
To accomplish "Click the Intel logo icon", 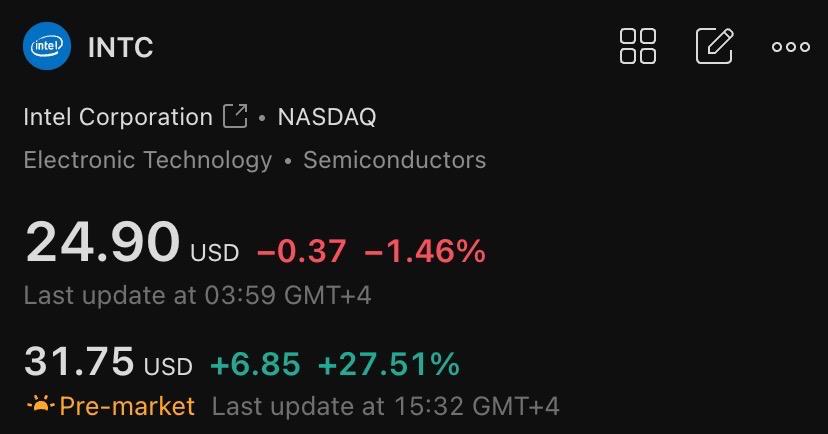I will click(47, 46).
